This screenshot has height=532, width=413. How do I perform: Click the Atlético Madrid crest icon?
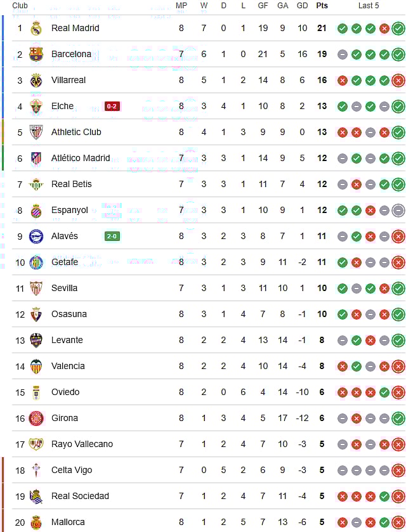36,158
